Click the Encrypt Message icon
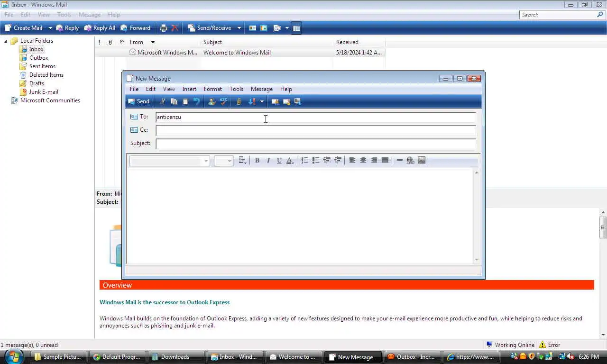The image size is (607, 364). click(286, 101)
